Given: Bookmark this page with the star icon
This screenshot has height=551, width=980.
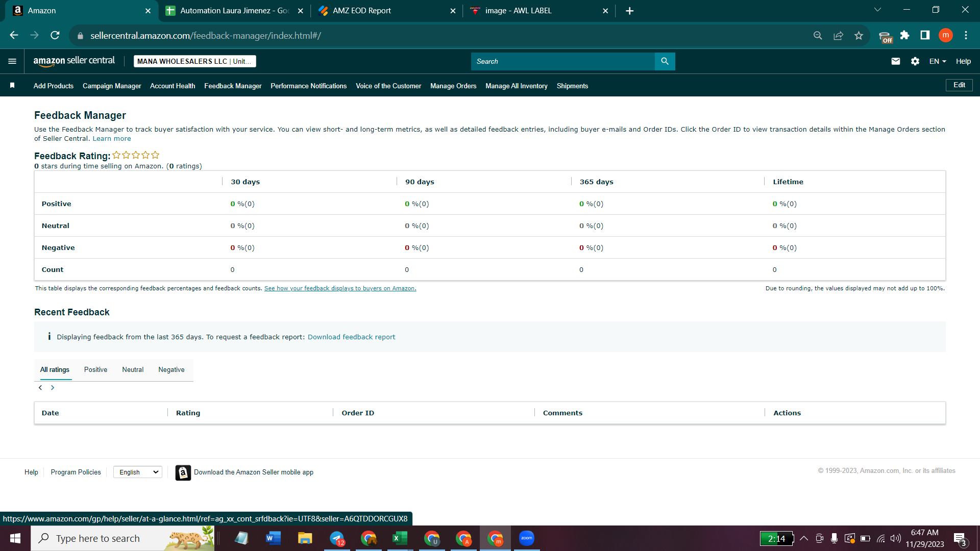Looking at the screenshot, I should coord(859,35).
